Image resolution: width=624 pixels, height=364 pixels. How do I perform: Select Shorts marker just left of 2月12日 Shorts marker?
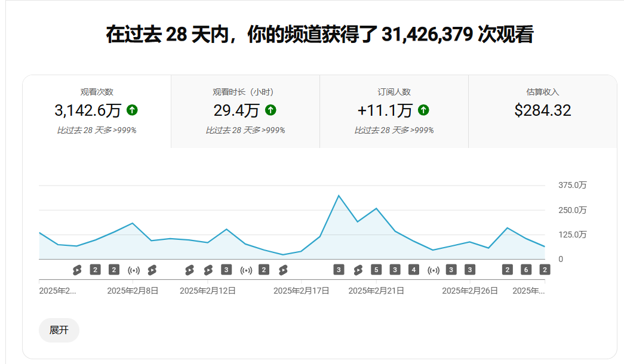[189, 270]
